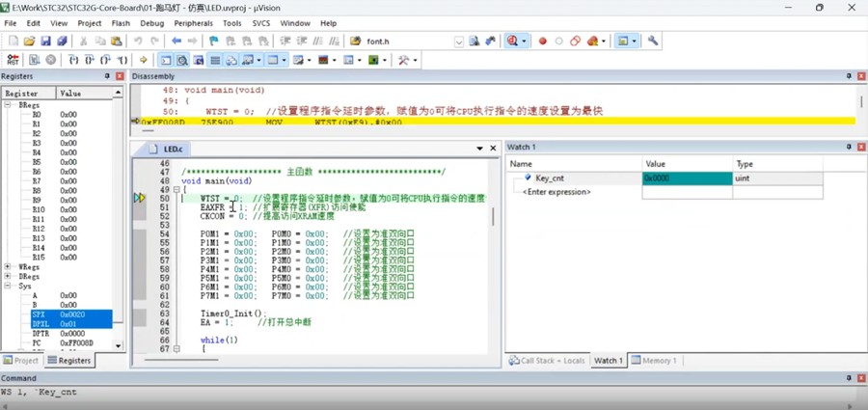Open the Peripherals menu
868x410 pixels.
(x=193, y=23)
